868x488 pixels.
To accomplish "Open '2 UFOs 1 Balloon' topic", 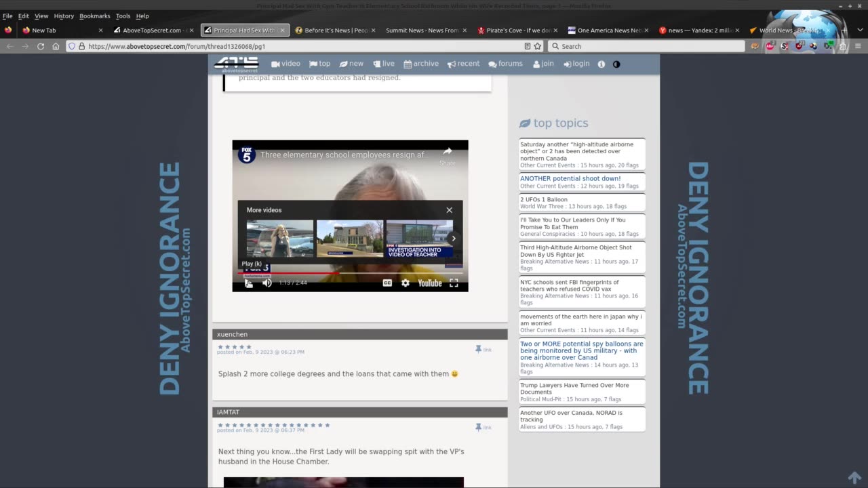I will pyautogui.click(x=544, y=199).
